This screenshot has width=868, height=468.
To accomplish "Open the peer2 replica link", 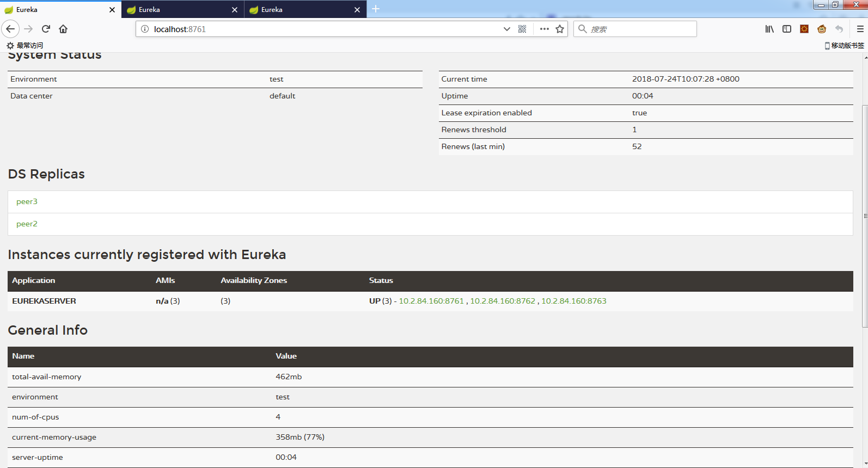I will (x=27, y=224).
